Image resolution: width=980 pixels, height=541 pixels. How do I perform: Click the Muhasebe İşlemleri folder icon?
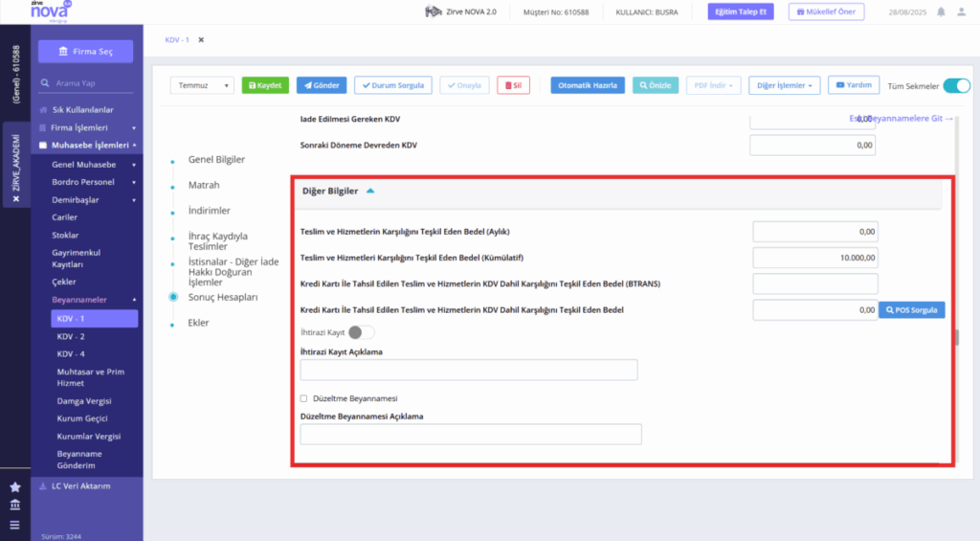[x=42, y=146]
